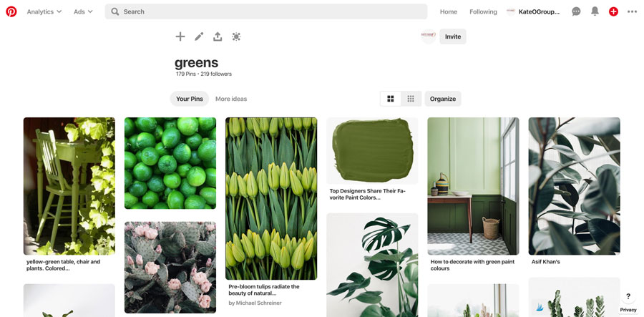Viewport: 644px width, 317px height.
Task: Switch to the compact grid view
Action: click(x=411, y=99)
